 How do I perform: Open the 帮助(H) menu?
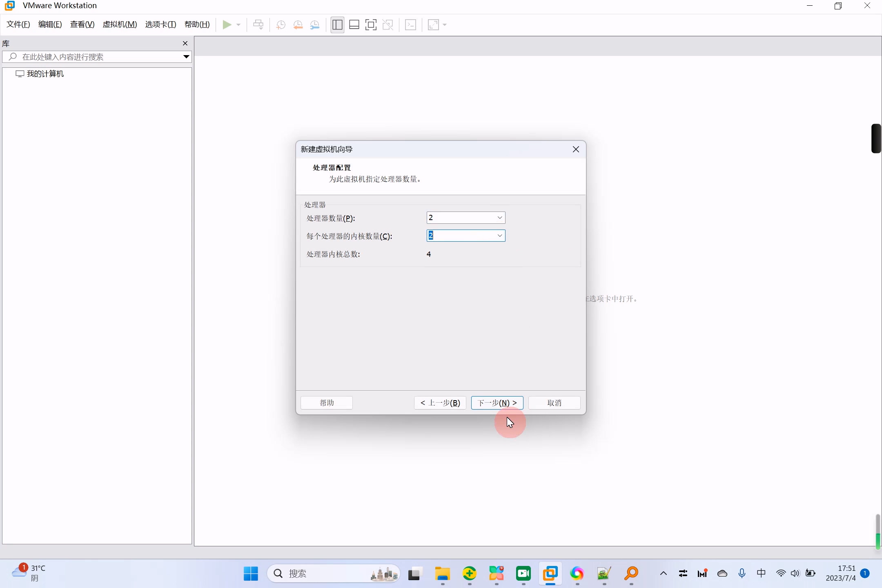pos(197,24)
